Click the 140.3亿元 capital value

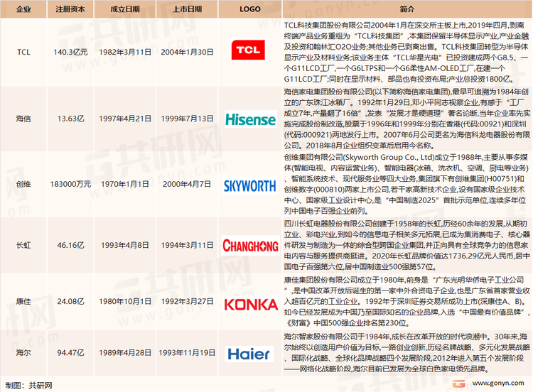70,52
